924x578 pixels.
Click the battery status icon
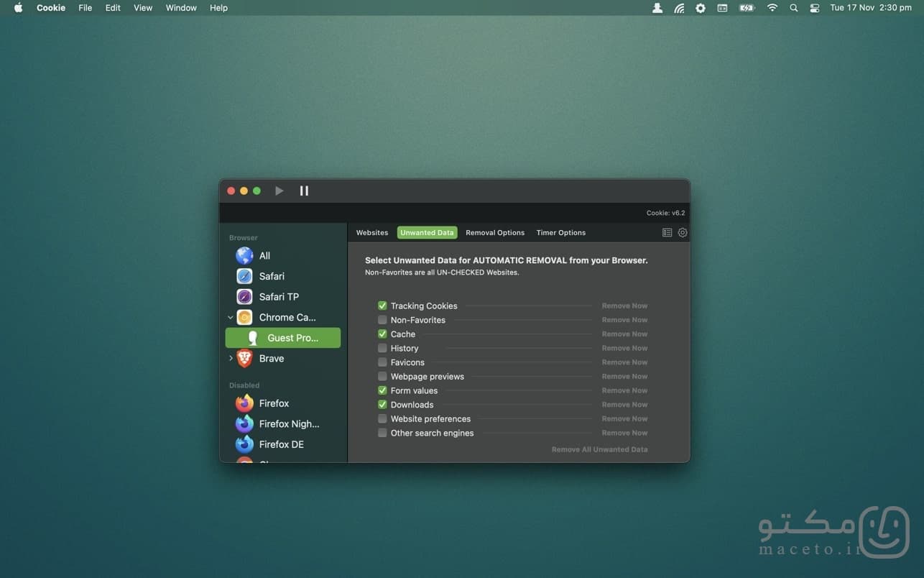pos(747,8)
